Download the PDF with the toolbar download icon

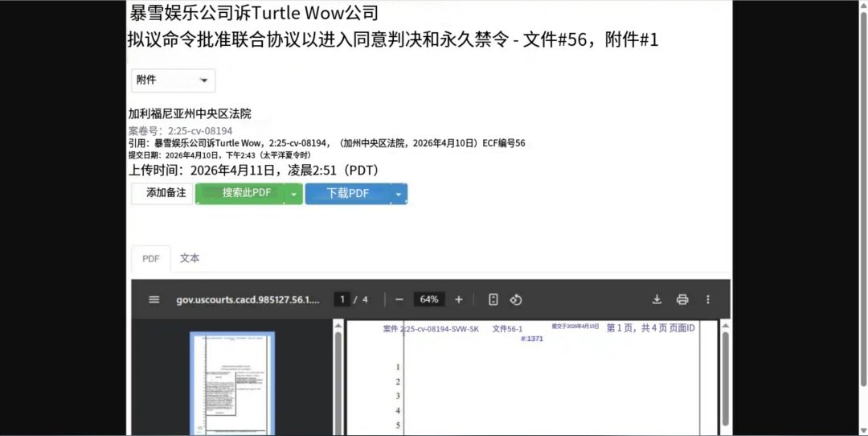point(657,300)
